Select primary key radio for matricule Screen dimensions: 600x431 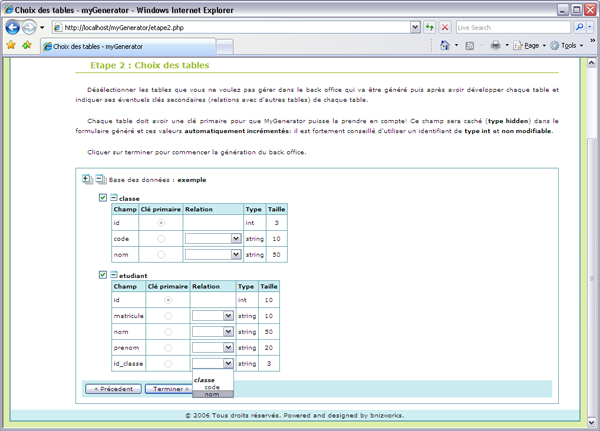[x=168, y=316]
